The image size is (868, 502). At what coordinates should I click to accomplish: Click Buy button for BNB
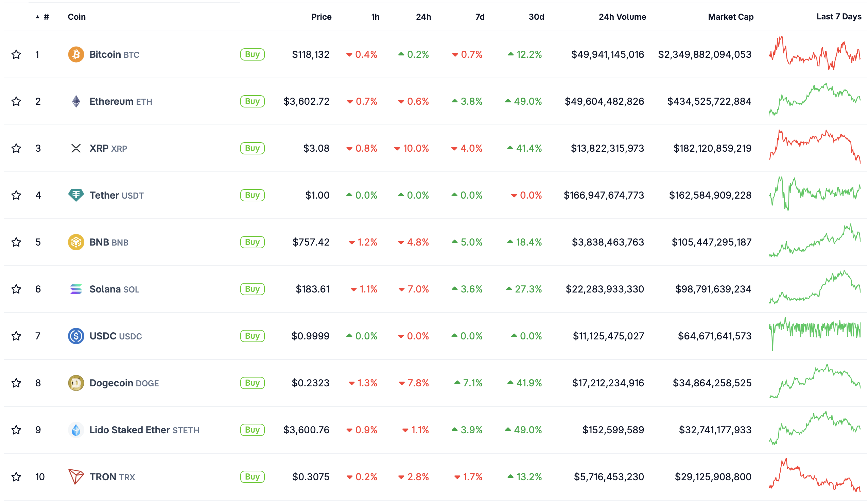click(x=252, y=242)
